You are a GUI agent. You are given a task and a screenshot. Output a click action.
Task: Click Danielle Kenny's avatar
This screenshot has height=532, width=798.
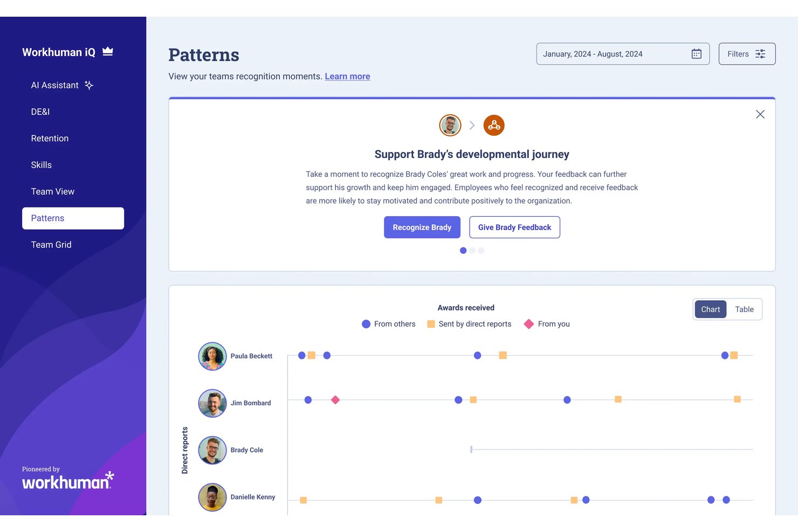[212, 497]
